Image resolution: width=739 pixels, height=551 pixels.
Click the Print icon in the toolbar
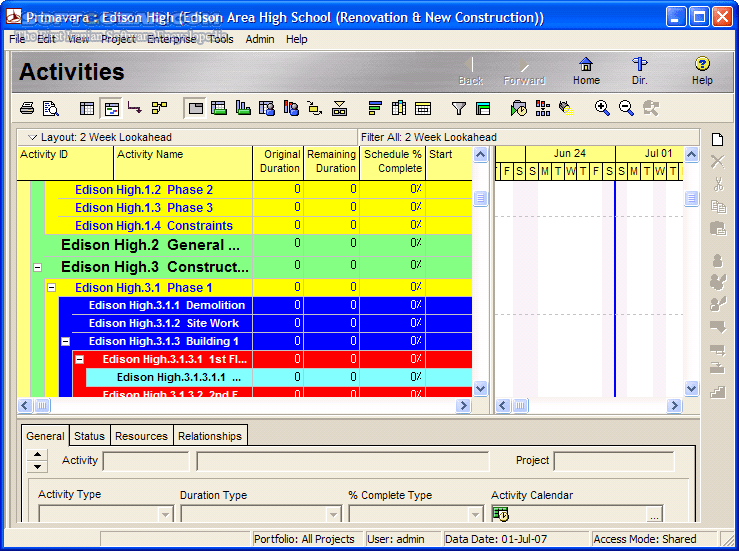click(x=28, y=108)
